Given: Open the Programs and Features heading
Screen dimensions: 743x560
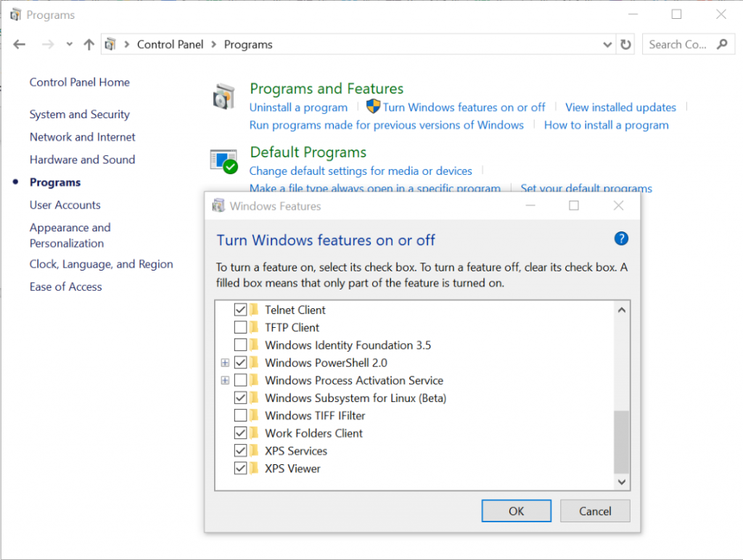Looking at the screenshot, I should tap(327, 88).
